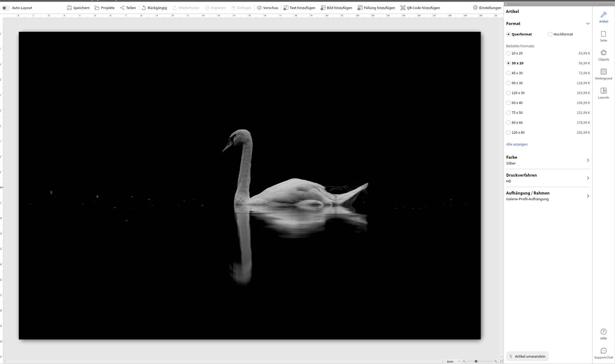Image resolution: width=615 pixels, height=364 pixels.
Task: Open the Layouts sidebar panel
Action: [x=603, y=93]
